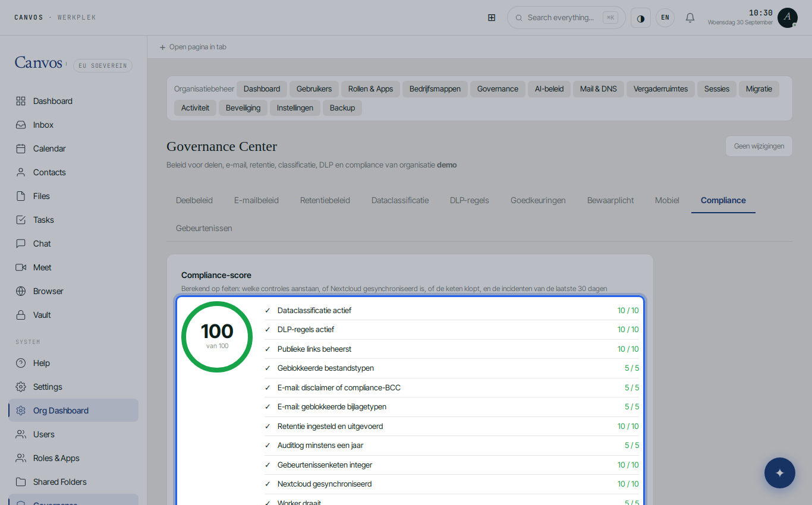The height and width of the screenshot is (505, 812).
Task: Switch to DLP-regels tab
Action: 470,200
